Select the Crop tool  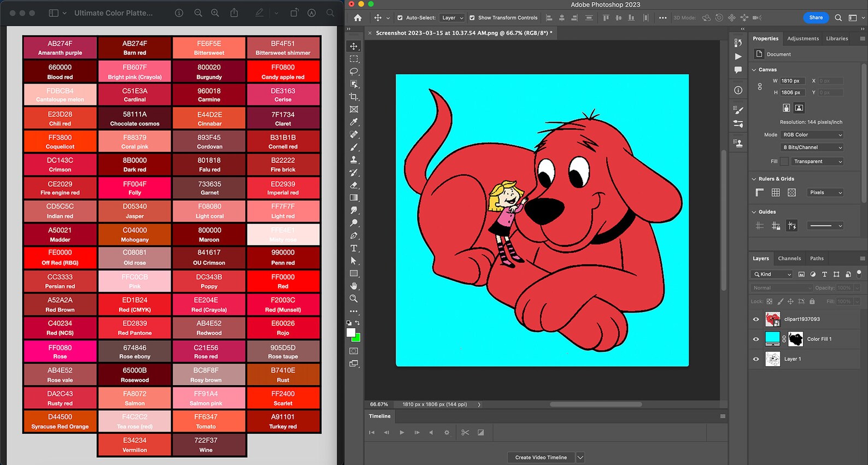pyautogui.click(x=354, y=97)
